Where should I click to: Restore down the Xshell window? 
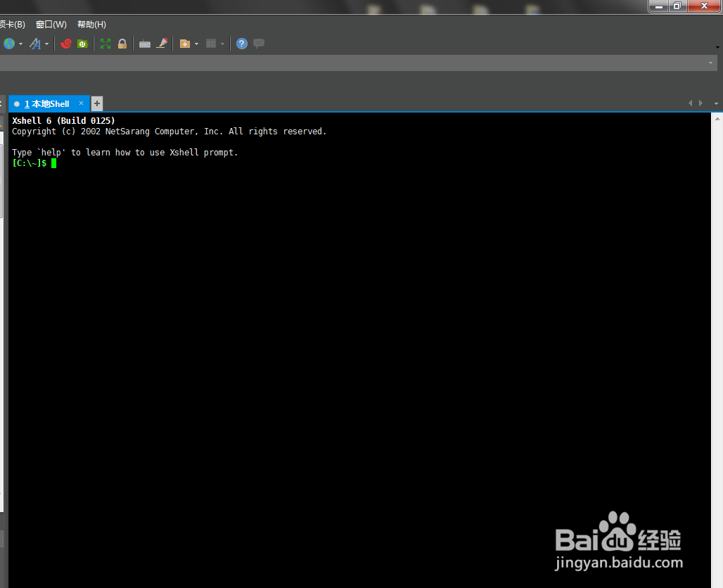[677, 6]
